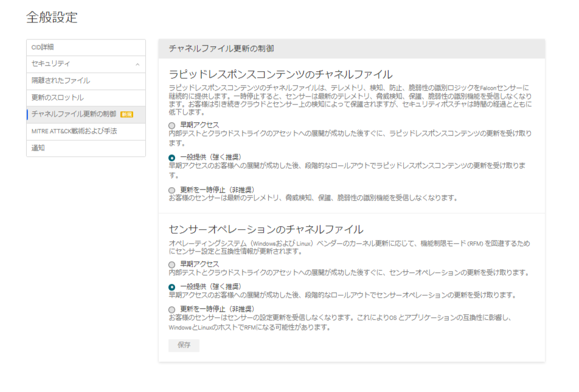Viewport: 579px width, 392px height.
Task: Open 更新のスロットル settings page
Action: (x=58, y=98)
